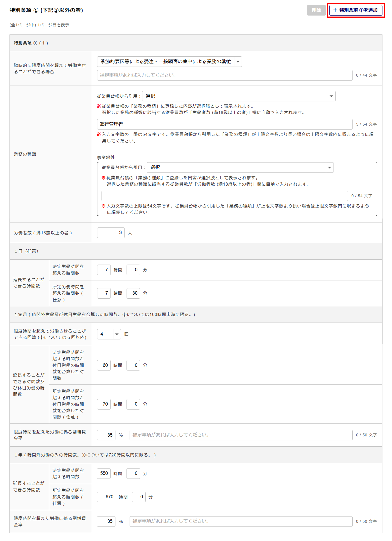Open the first 従業員台帳から引用 dropdown
This screenshot has width=392, height=541.
(239, 96)
